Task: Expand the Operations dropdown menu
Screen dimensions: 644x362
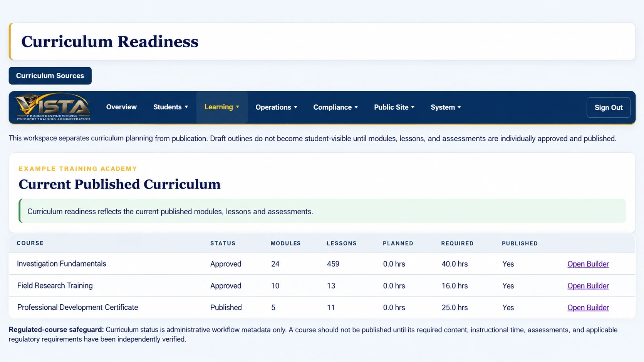Action: [277, 107]
